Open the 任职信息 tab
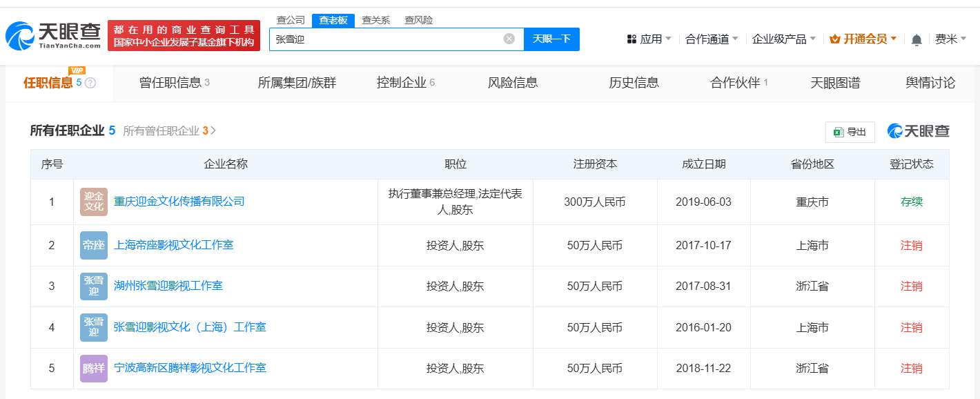Screen dimensions: 980x399 (x=59, y=83)
